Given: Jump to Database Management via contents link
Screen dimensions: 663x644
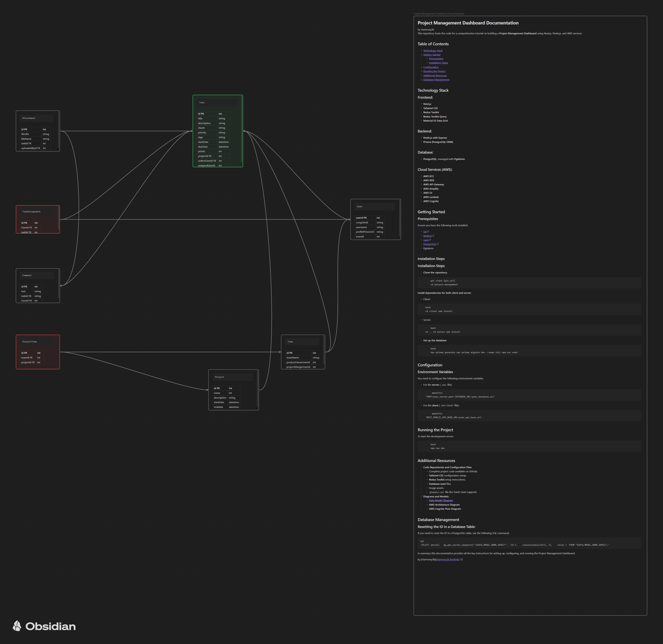Looking at the screenshot, I should (x=436, y=80).
